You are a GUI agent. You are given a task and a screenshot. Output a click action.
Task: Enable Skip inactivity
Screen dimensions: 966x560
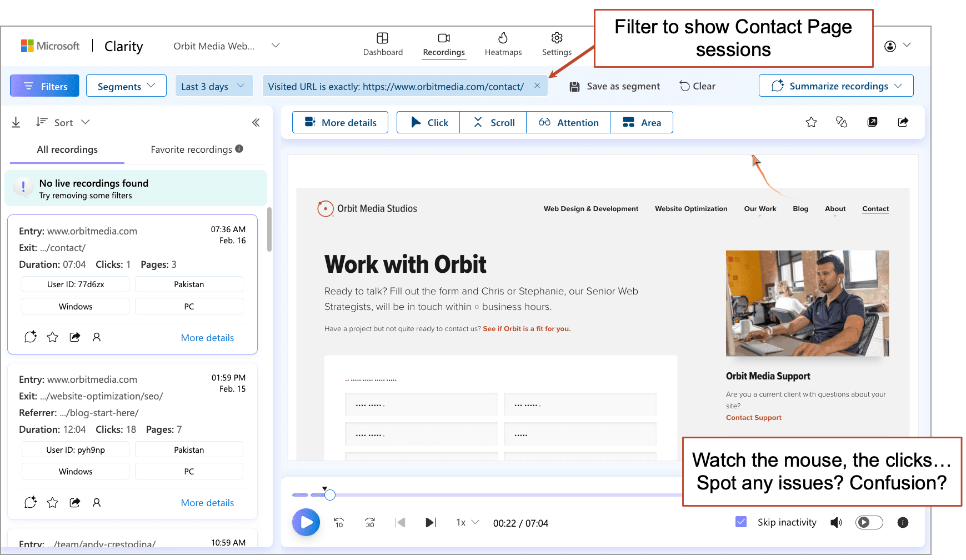pos(741,521)
